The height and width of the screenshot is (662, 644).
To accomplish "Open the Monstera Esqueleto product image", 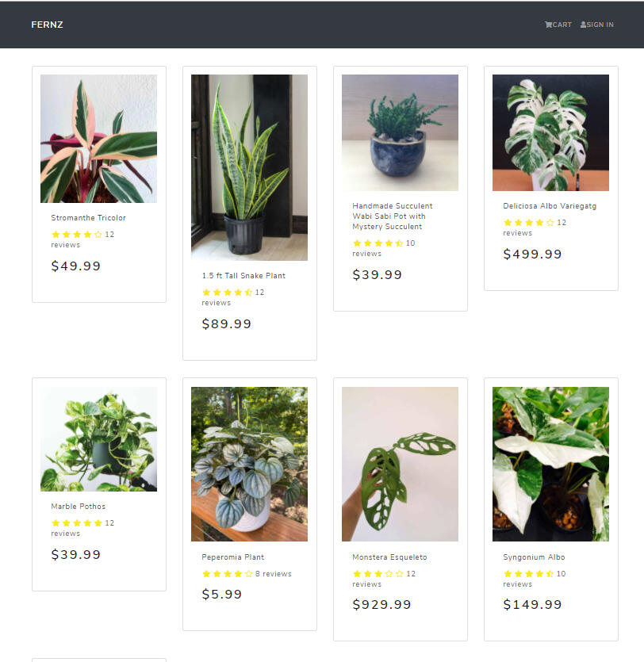I will coord(401,464).
